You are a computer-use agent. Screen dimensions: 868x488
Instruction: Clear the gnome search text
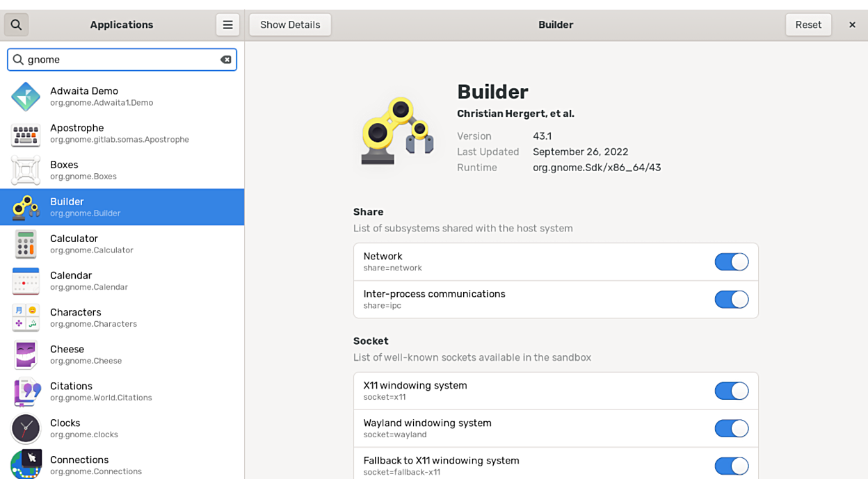click(x=226, y=60)
